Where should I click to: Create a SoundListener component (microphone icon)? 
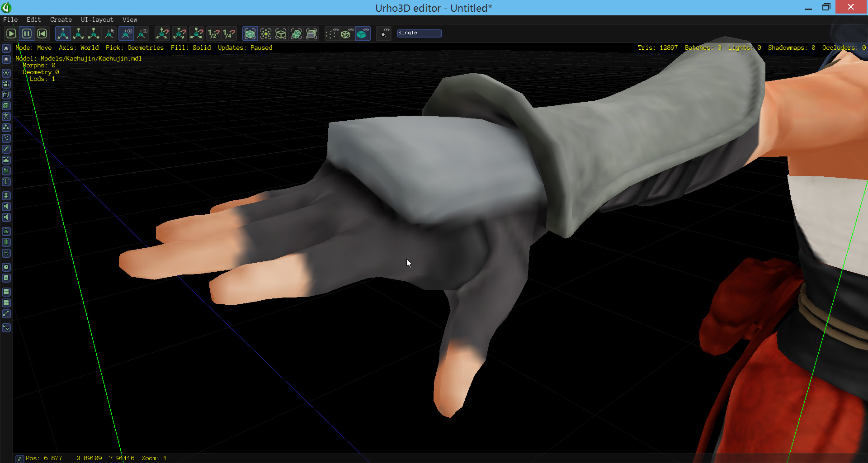pyautogui.click(x=6, y=195)
